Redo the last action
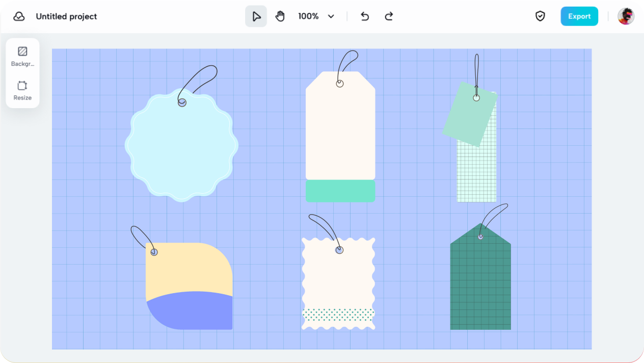The image size is (644, 363). click(389, 16)
